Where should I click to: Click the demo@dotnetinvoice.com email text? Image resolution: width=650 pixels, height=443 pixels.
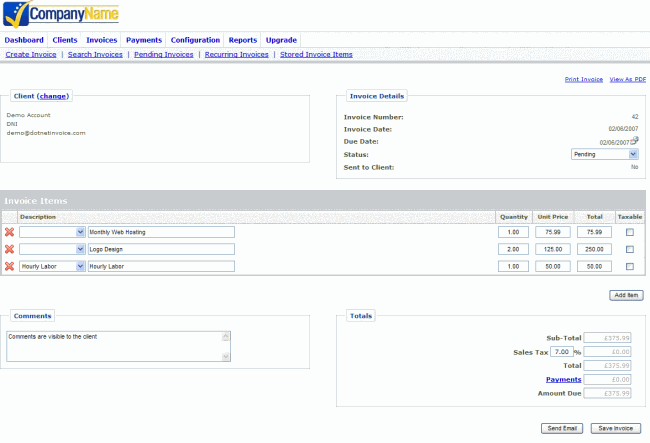click(x=46, y=133)
